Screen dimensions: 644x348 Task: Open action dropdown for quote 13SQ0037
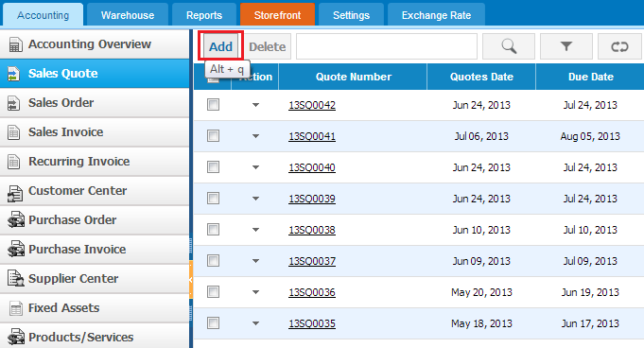pos(255,261)
